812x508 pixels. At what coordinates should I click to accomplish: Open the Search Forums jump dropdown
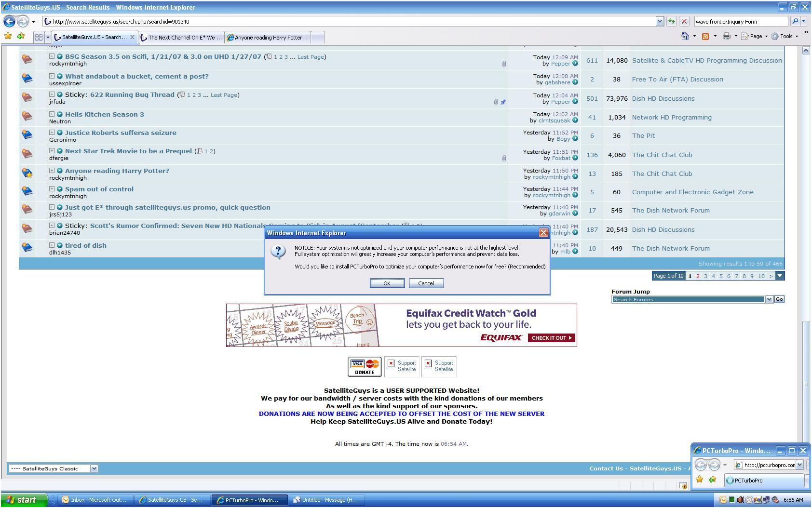click(x=769, y=299)
